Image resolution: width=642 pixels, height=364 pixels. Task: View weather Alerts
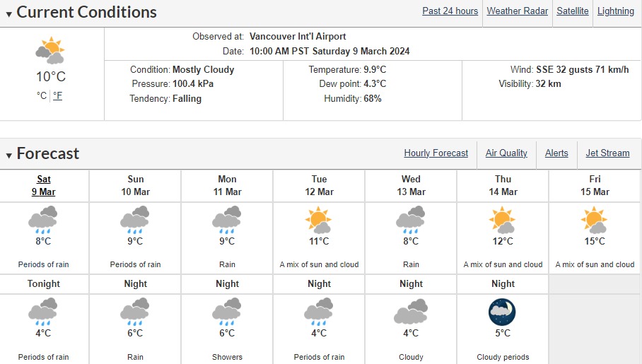556,153
